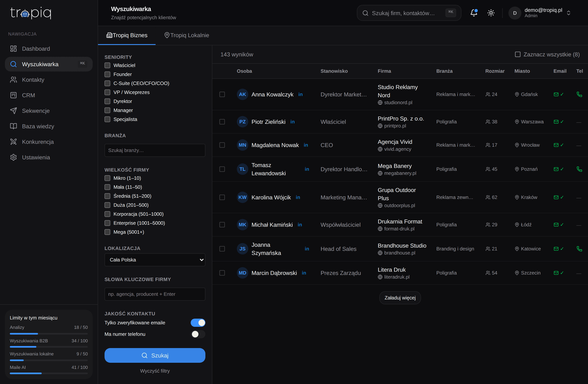Open Piotr Zieliński's LinkedIn icon
Viewport: 588px width, 384px height.
click(293, 122)
